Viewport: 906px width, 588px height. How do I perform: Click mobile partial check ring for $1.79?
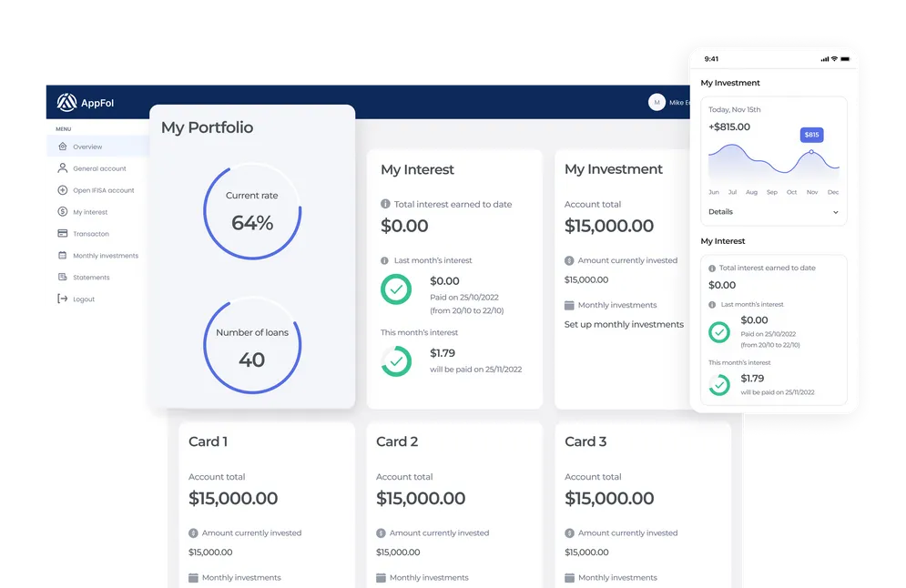[719, 385]
